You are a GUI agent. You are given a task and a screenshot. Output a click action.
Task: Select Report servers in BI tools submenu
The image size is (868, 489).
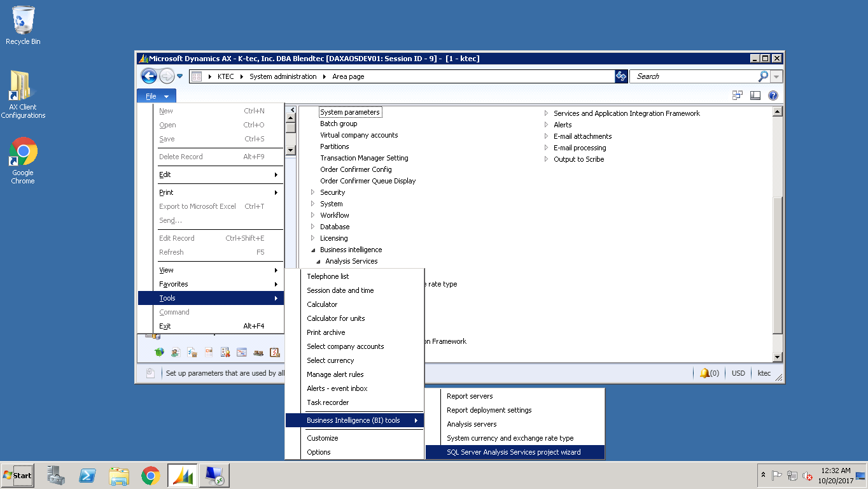515,396
